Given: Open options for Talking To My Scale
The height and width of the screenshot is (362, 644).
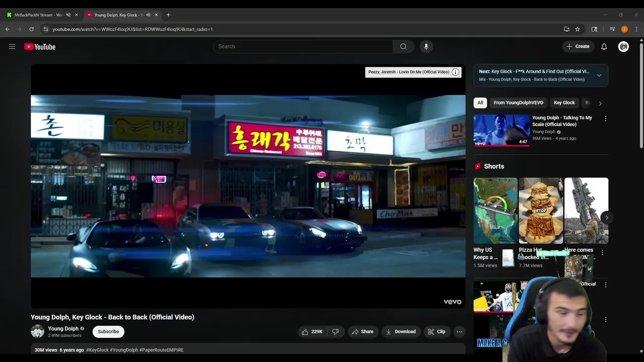Looking at the screenshot, I should (x=605, y=119).
